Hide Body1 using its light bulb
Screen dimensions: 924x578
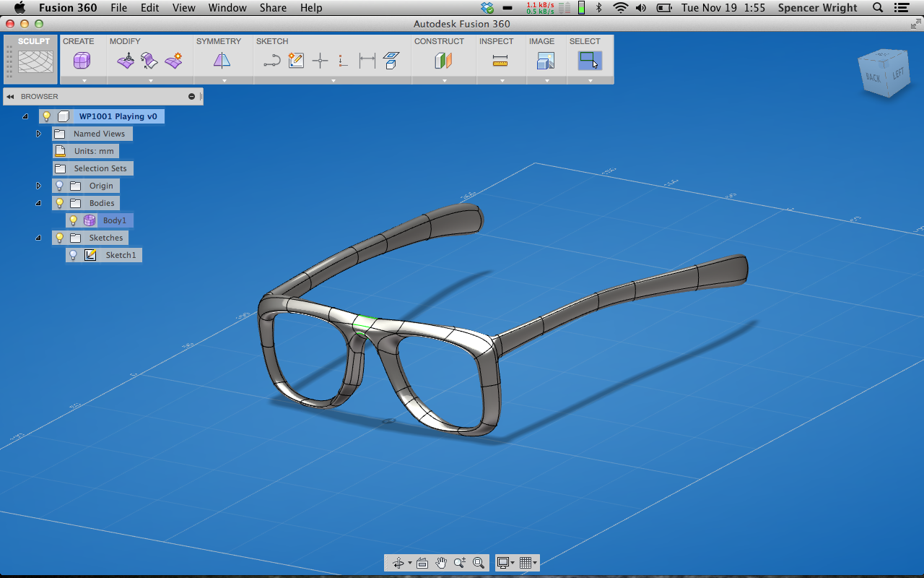73,220
